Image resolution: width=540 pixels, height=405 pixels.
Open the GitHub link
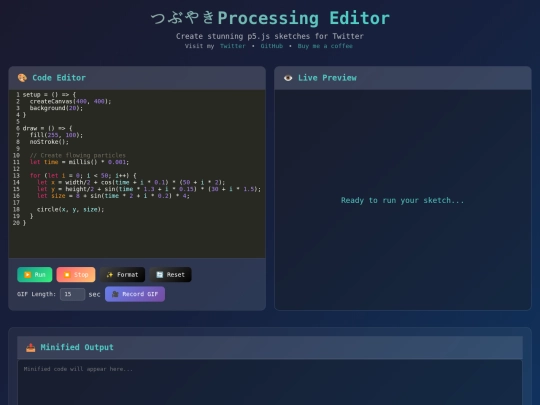pos(271,46)
